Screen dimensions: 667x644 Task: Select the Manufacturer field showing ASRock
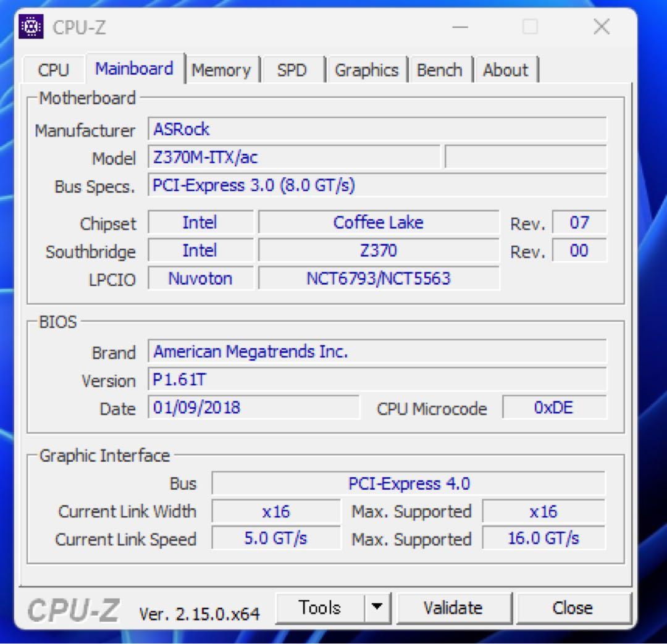tap(377, 129)
